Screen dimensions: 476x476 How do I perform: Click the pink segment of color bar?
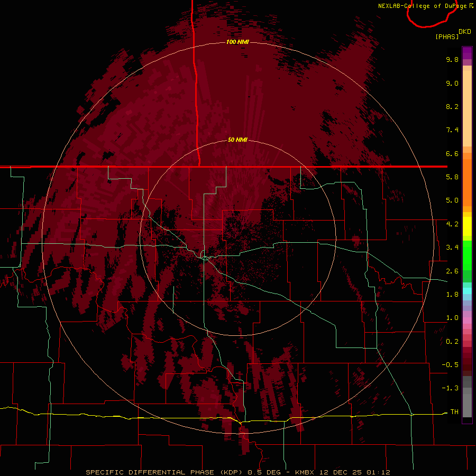click(467, 321)
